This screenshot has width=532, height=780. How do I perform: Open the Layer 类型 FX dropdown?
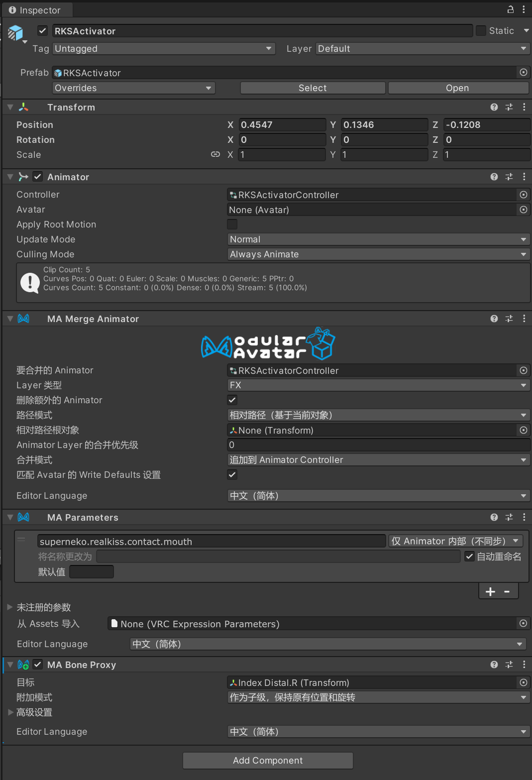tap(378, 385)
